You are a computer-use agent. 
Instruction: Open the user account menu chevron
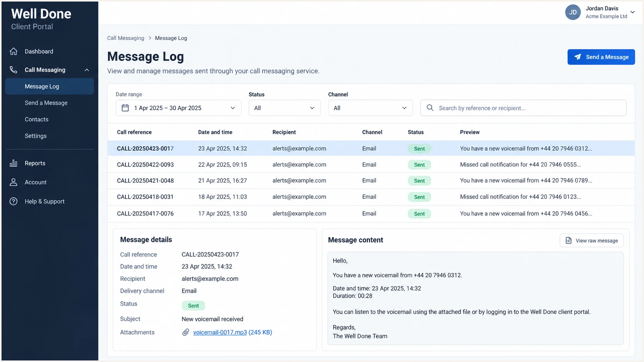point(632,12)
